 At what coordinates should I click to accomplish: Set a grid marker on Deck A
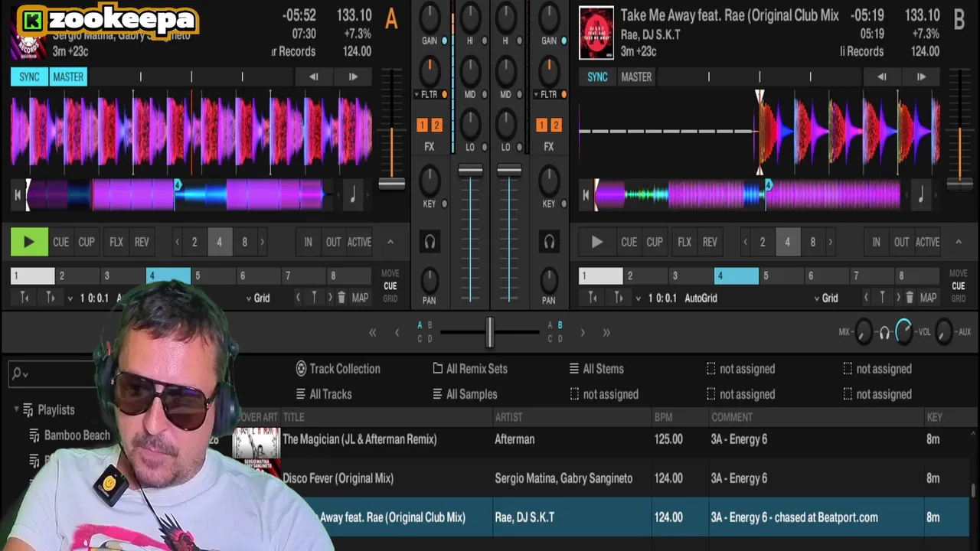tap(313, 298)
